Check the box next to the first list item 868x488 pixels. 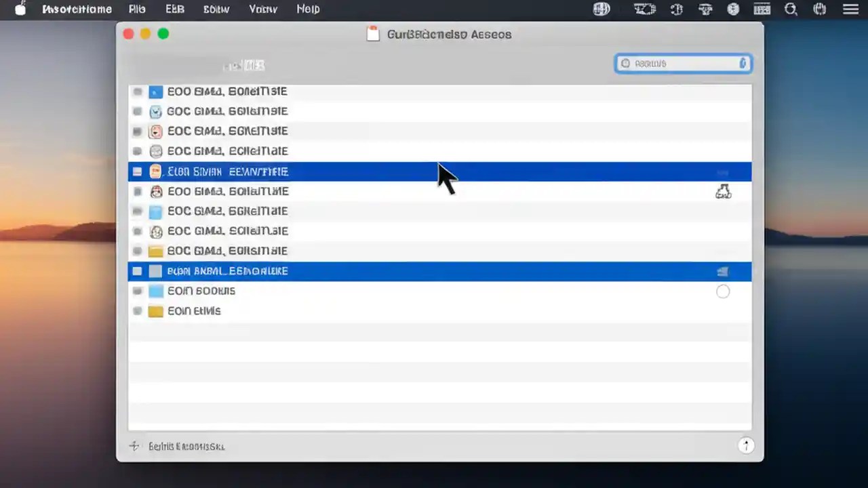pyautogui.click(x=137, y=91)
